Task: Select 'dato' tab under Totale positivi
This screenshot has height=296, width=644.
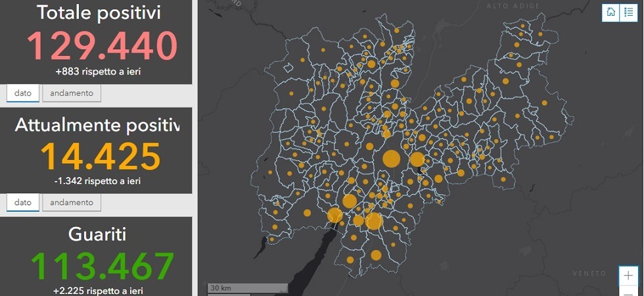Action: 22,93
